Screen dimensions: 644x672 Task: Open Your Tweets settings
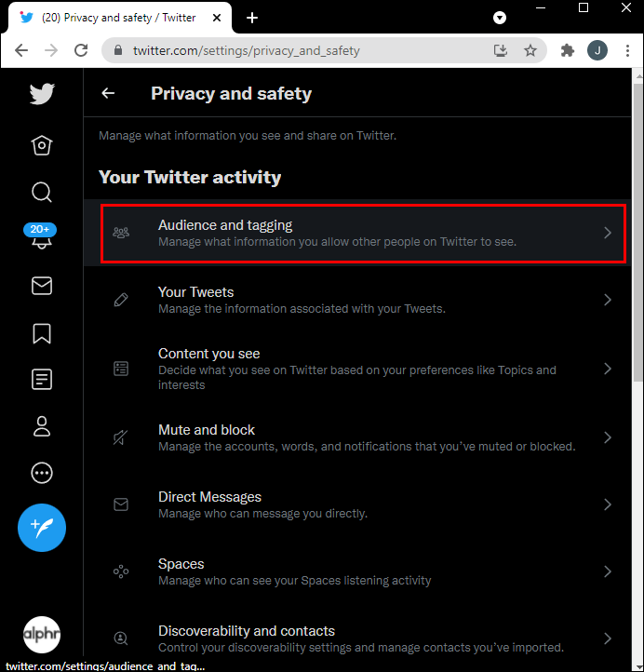pyautogui.click(x=363, y=300)
